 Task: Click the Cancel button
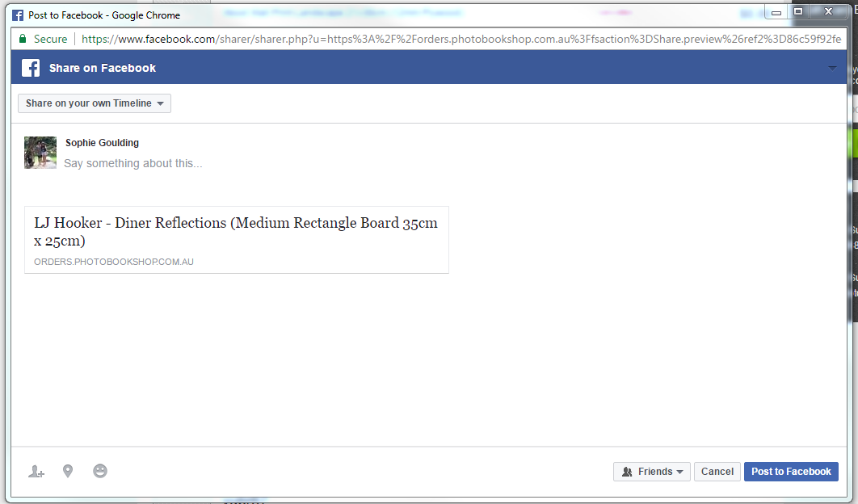point(717,472)
